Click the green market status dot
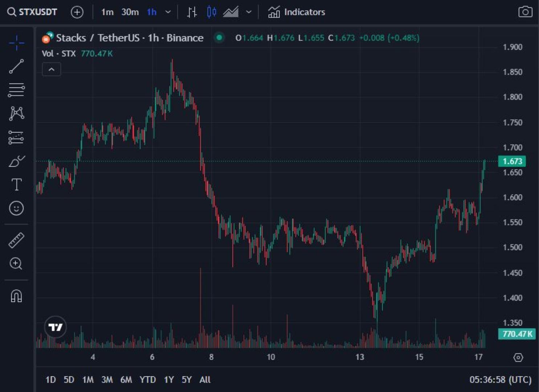 tap(219, 37)
